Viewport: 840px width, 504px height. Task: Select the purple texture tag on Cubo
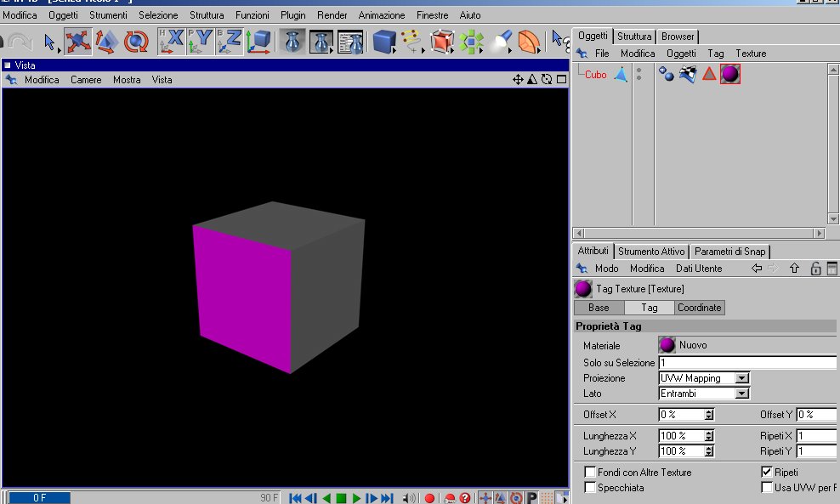730,74
